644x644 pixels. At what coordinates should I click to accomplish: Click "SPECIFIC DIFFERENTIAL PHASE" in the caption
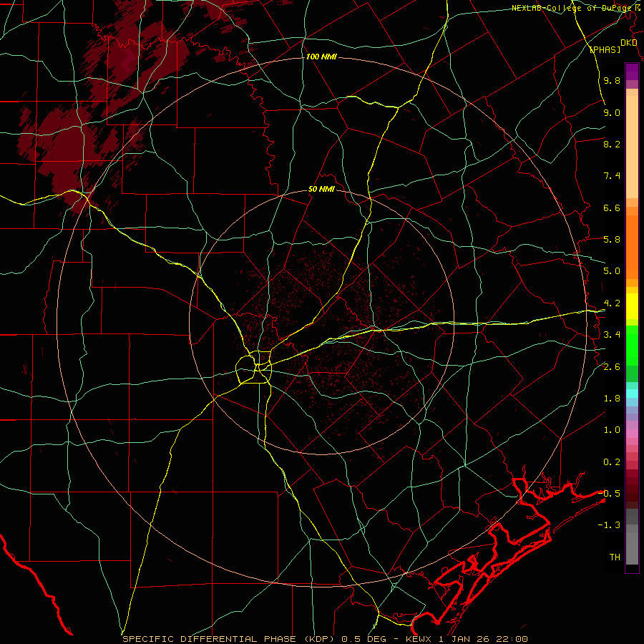209,639
